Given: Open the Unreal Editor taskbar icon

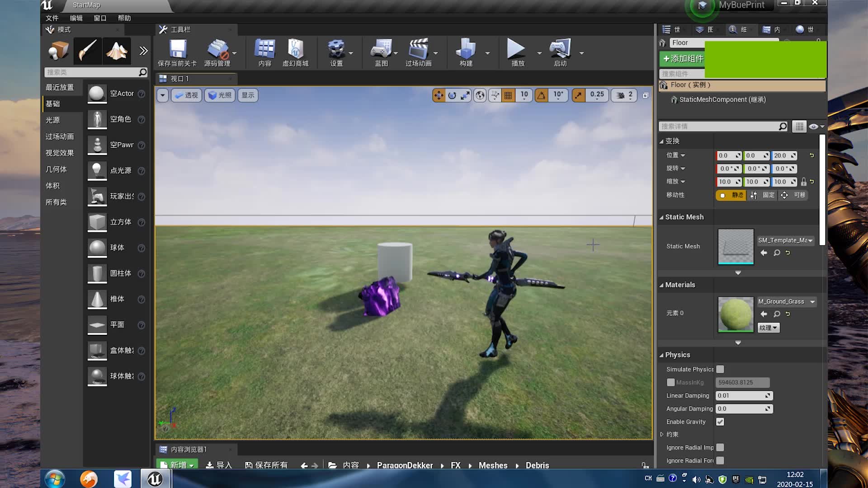Looking at the screenshot, I should tap(155, 479).
